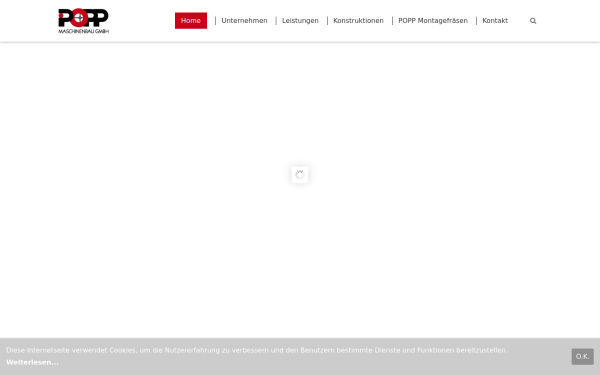Open the Leistungen menu
Screen dimensions: 600x375
tap(300, 21)
